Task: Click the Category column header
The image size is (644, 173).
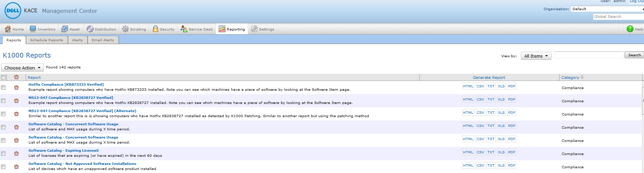Action: click(570, 77)
